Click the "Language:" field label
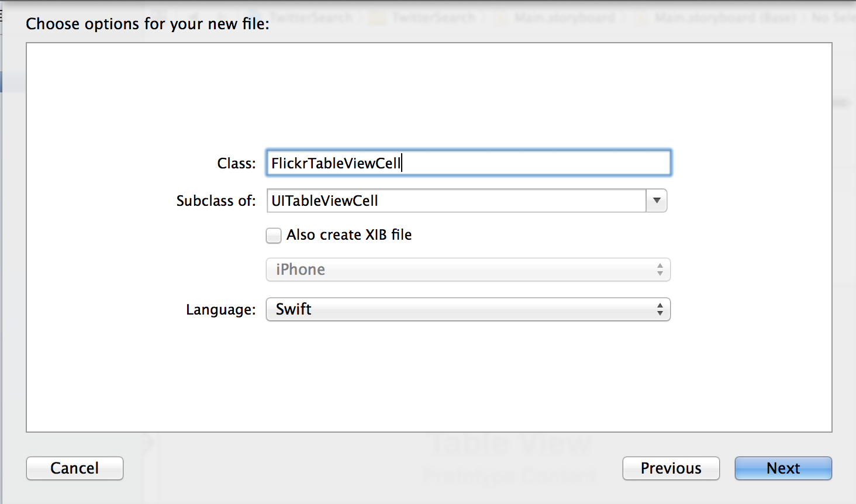The width and height of the screenshot is (856, 504). tap(220, 310)
